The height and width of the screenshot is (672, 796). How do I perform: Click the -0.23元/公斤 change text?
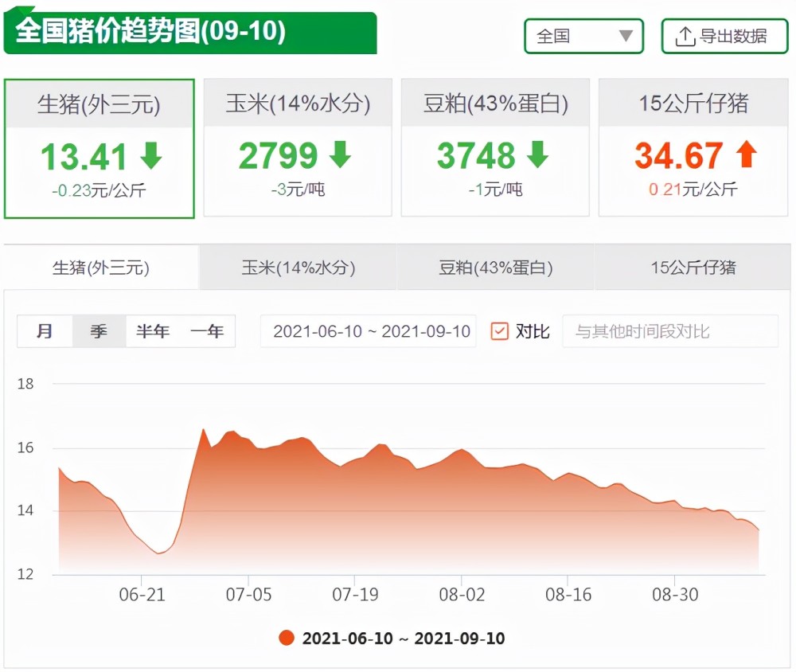pos(99,190)
